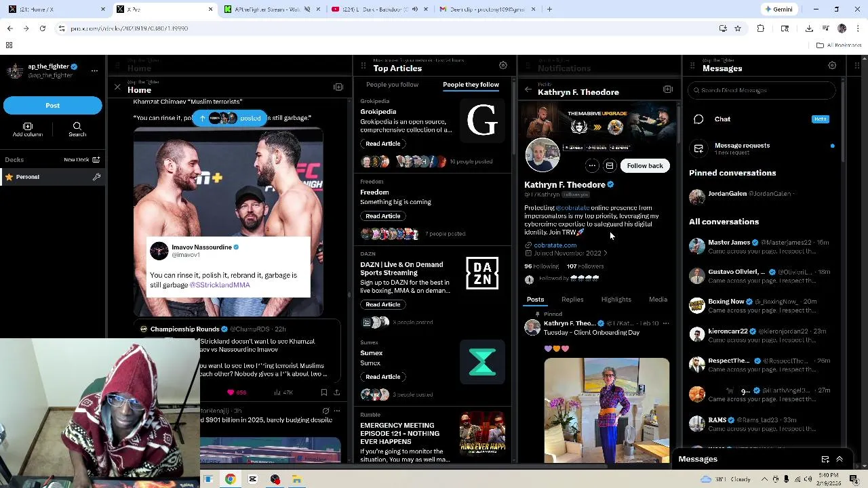Click the blue Post button
Viewport: 868px width, 488px height.
click(x=52, y=105)
